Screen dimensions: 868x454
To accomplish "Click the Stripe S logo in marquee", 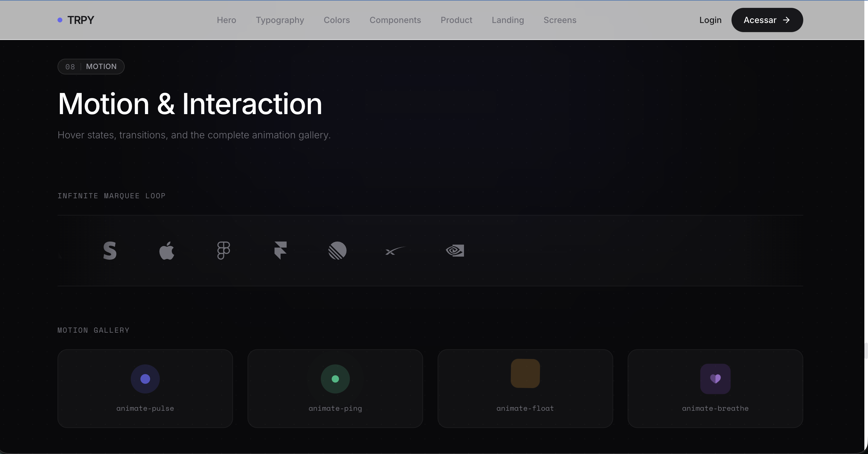I will pos(110,250).
